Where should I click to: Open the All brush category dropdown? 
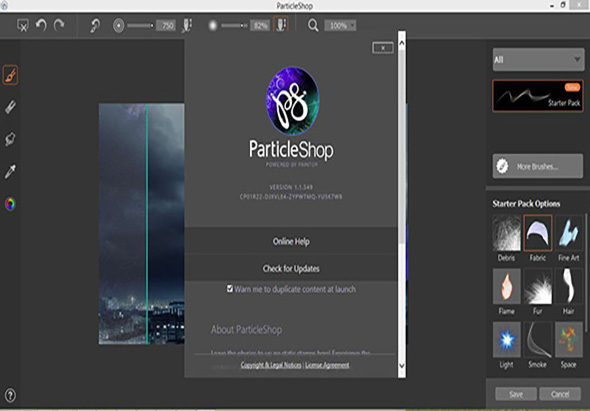tap(538, 59)
